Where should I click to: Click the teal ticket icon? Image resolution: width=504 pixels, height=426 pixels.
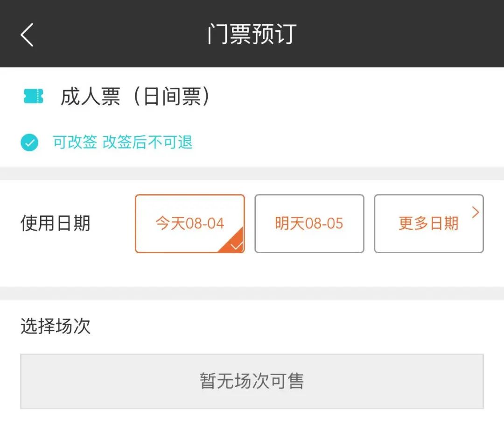tap(34, 96)
